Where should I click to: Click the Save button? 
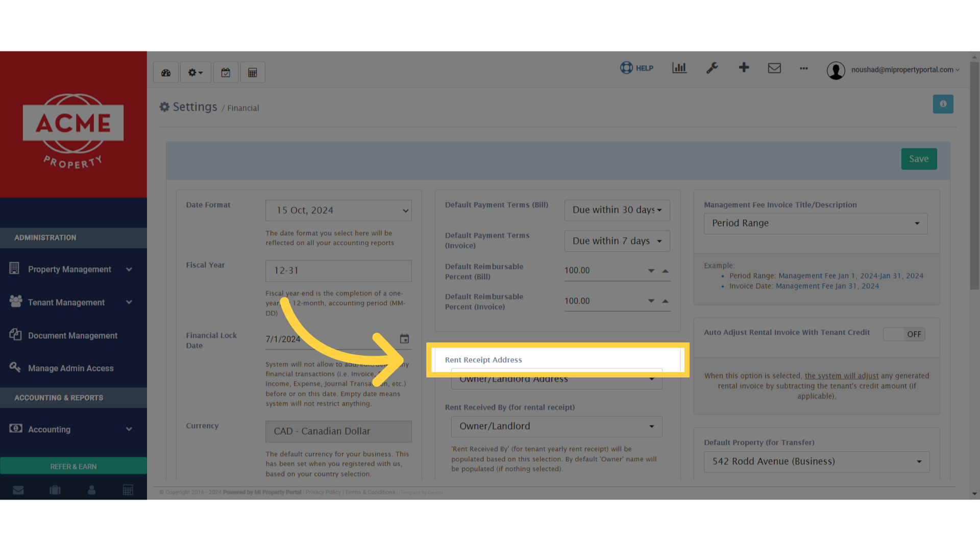coord(919,159)
